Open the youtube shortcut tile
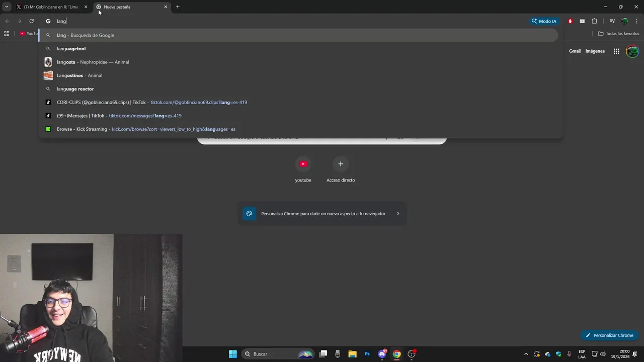The image size is (644, 362). (303, 169)
